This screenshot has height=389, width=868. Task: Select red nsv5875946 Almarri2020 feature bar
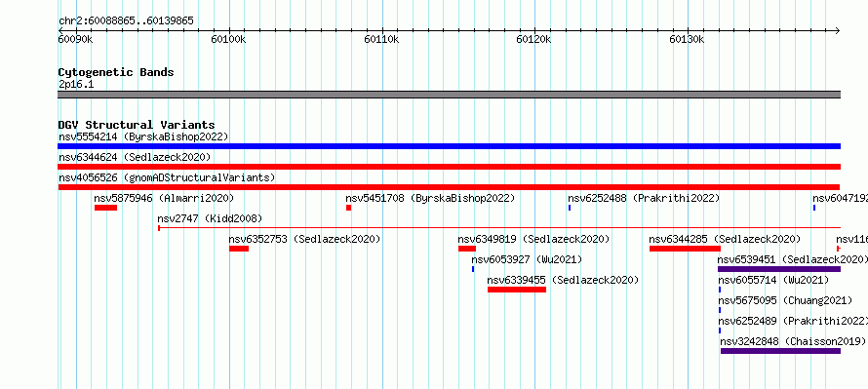[x=105, y=208]
